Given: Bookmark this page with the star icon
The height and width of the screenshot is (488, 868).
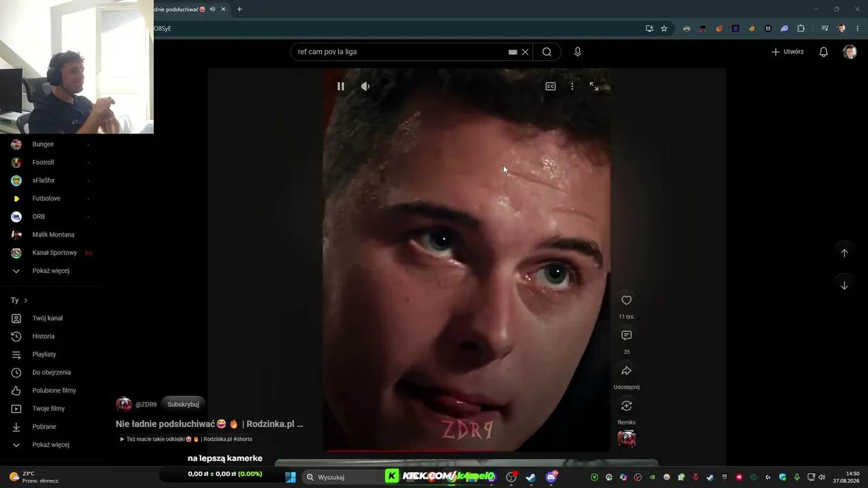Looking at the screenshot, I should 664,28.
